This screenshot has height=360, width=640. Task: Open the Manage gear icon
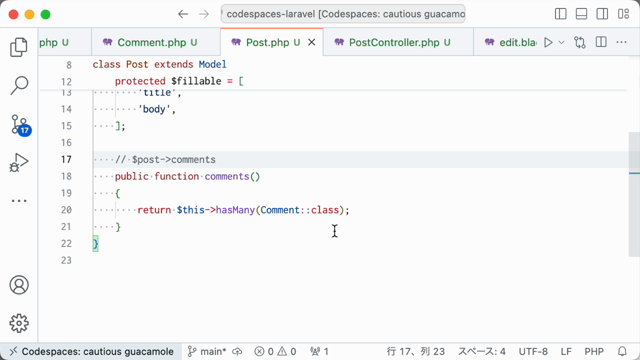point(19,323)
